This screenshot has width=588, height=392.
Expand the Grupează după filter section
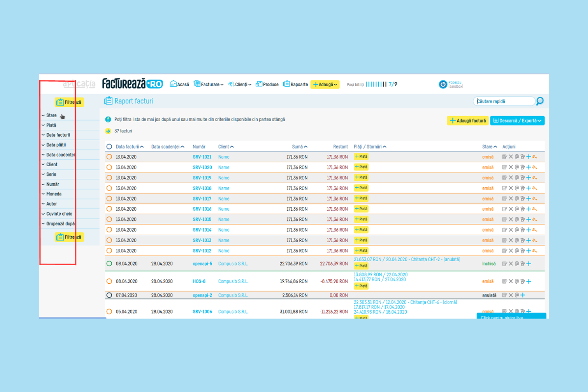[60, 223]
